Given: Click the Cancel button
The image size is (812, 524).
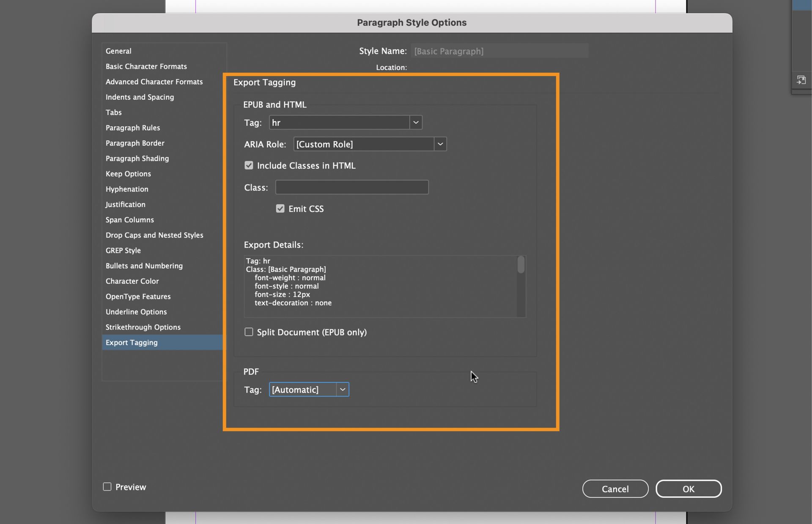Looking at the screenshot, I should coord(615,489).
